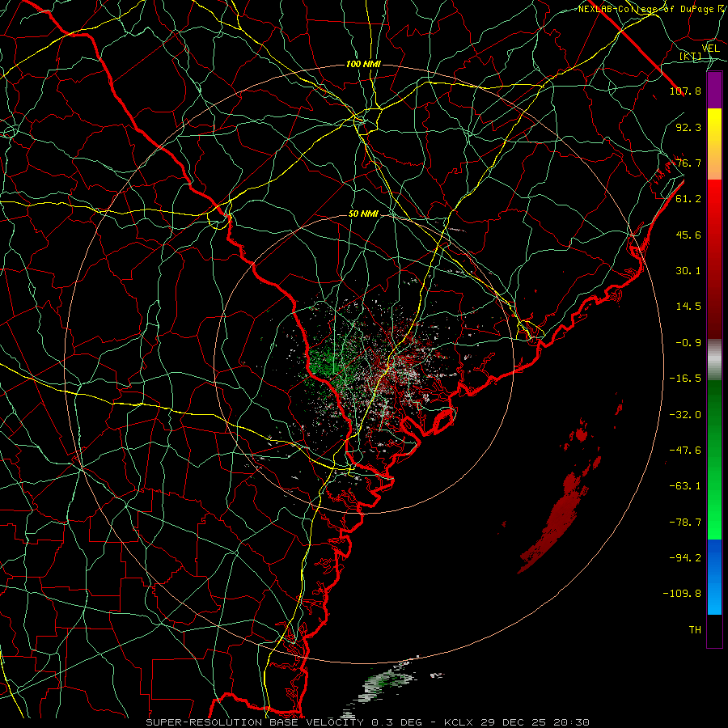Click the SUPER-RESOLUTION BASE VELOCITY caption text
728x728 pixels.
[255, 722]
